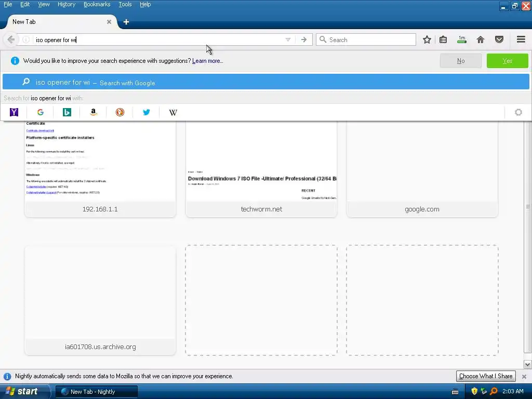Open the History menu
Viewport: 532px width, 399px height.
[66, 4]
